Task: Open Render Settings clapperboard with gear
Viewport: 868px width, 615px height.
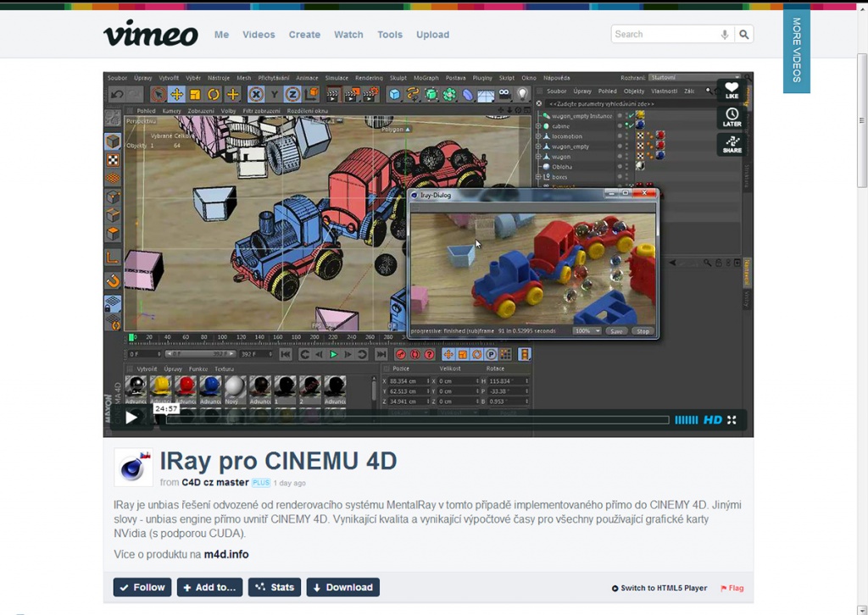Action: point(370,95)
